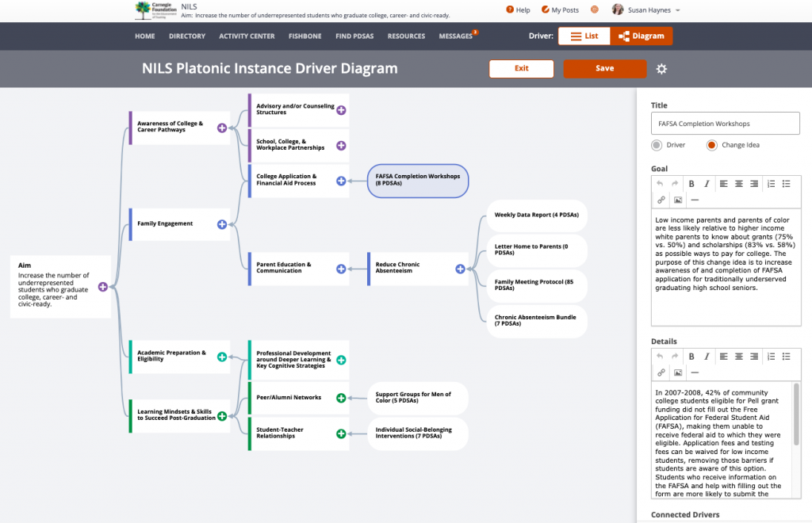Insert bulleted list in the Details editor
Viewport: 812px width, 523px height.
pyautogui.click(x=786, y=357)
